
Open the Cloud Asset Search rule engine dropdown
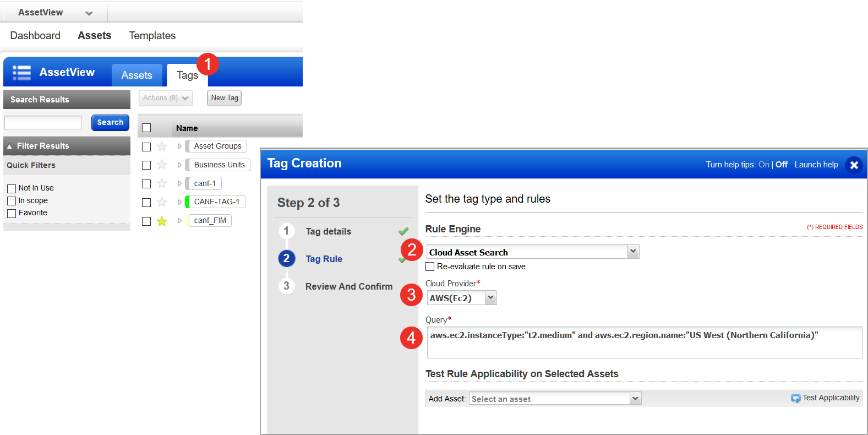pyautogui.click(x=633, y=252)
